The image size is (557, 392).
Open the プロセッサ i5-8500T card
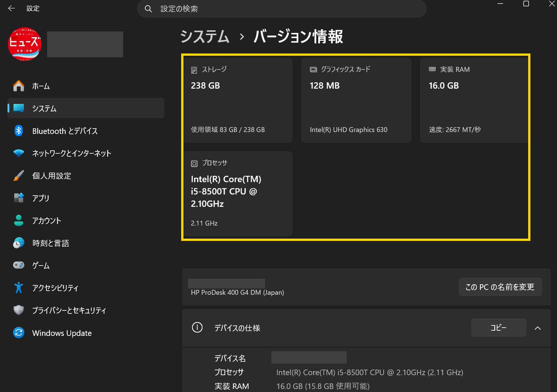238,193
